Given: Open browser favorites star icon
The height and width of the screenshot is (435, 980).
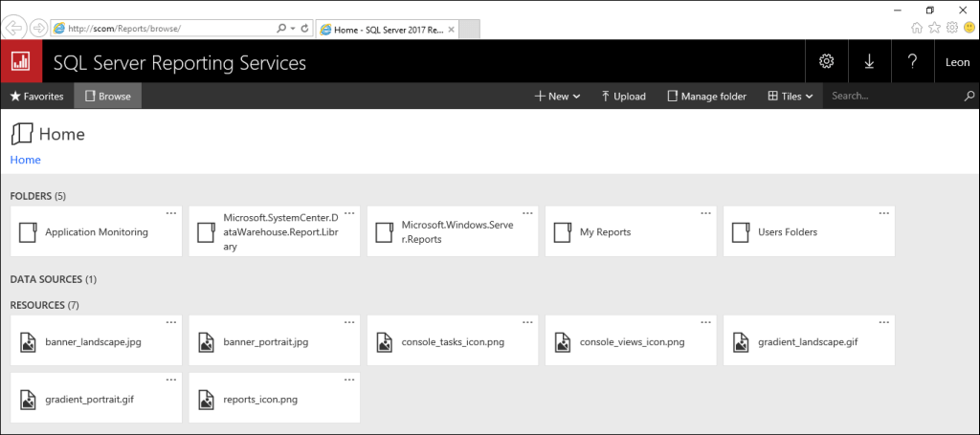Looking at the screenshot, I should (934, 28).
